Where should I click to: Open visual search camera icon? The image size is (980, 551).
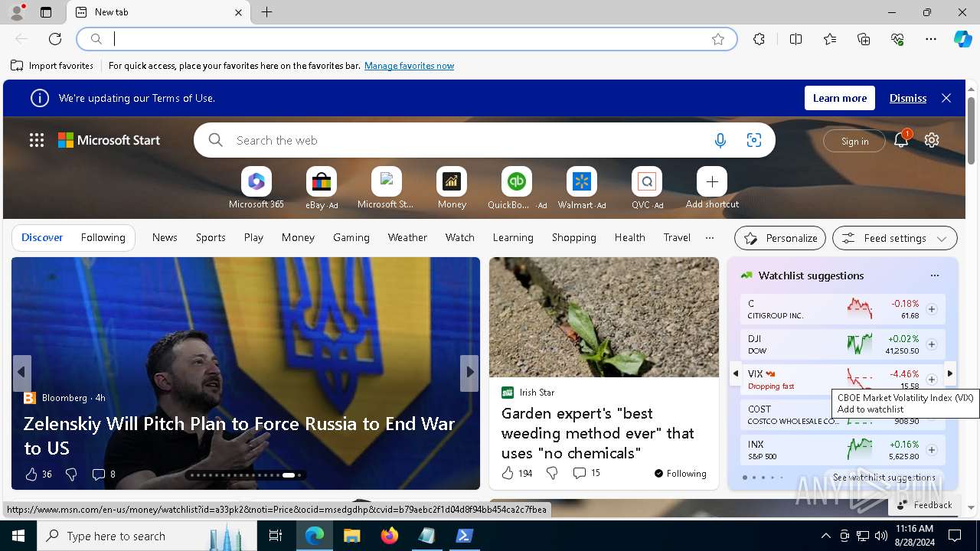(x=754, y=140)
